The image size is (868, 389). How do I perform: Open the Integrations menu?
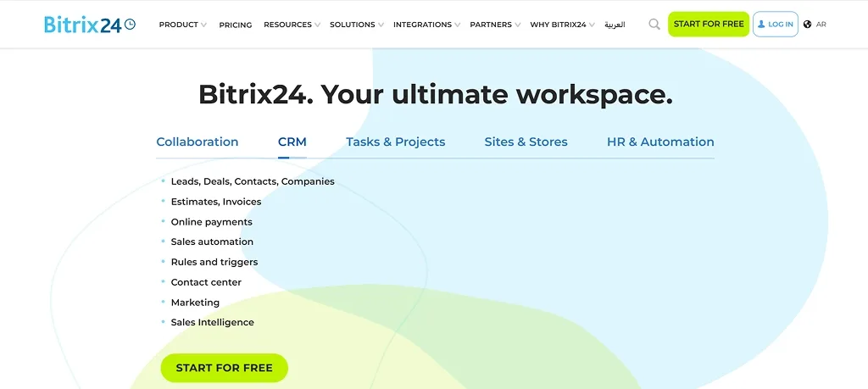click(422, 25)
